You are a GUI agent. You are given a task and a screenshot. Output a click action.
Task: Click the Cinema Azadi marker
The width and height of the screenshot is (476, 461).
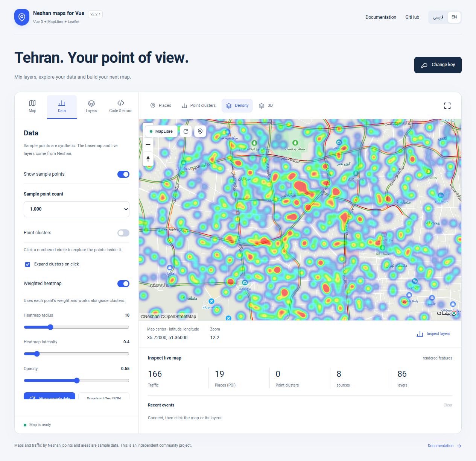441,195
